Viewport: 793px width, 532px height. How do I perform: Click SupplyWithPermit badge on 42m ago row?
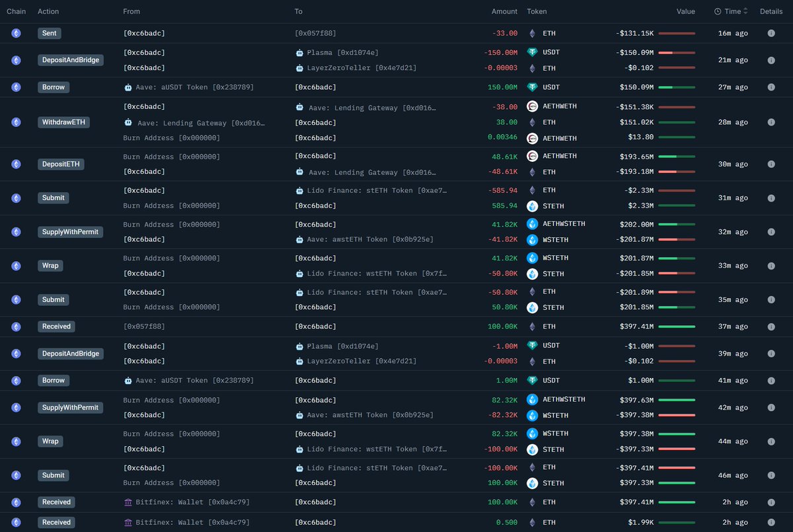point(70,408)
